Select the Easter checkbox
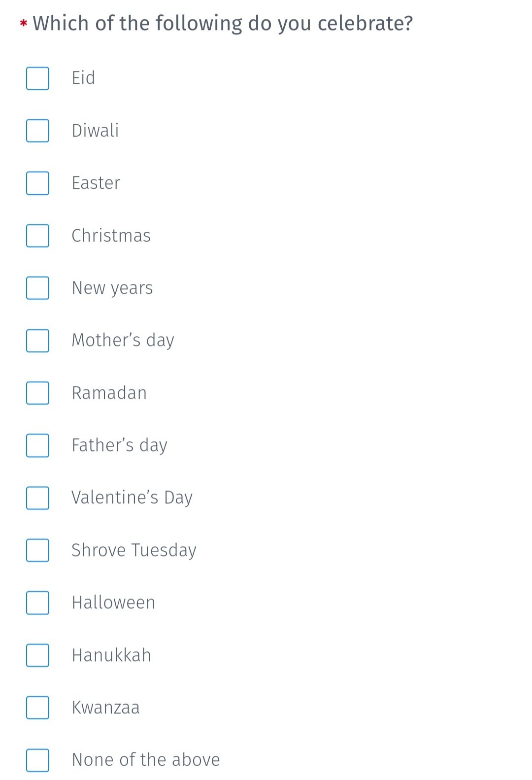Viewport: 532px width, 780px height. point(37,183)
